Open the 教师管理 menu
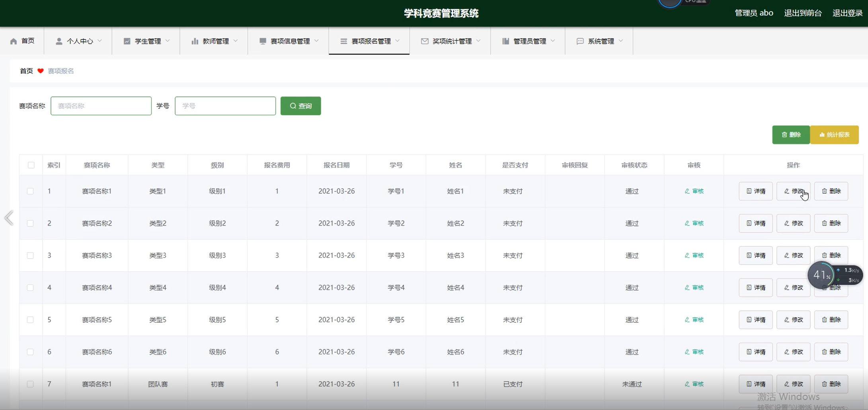The image size is (868, 410). (x=214, y=41)
